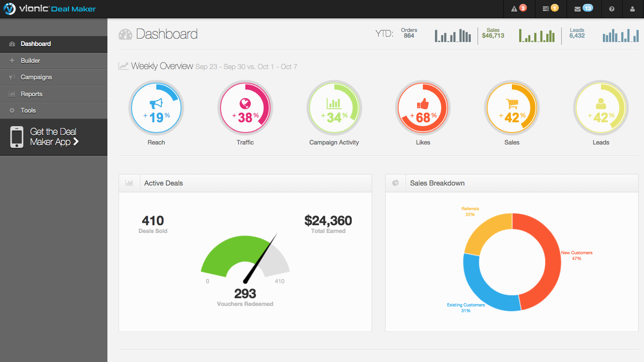Open the tasks list icon with badge 1
The image size is (644, 362).
point(550,9)
